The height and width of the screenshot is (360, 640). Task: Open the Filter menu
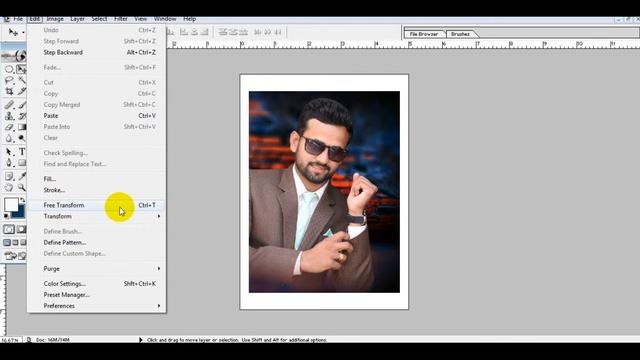pos(121,19)
